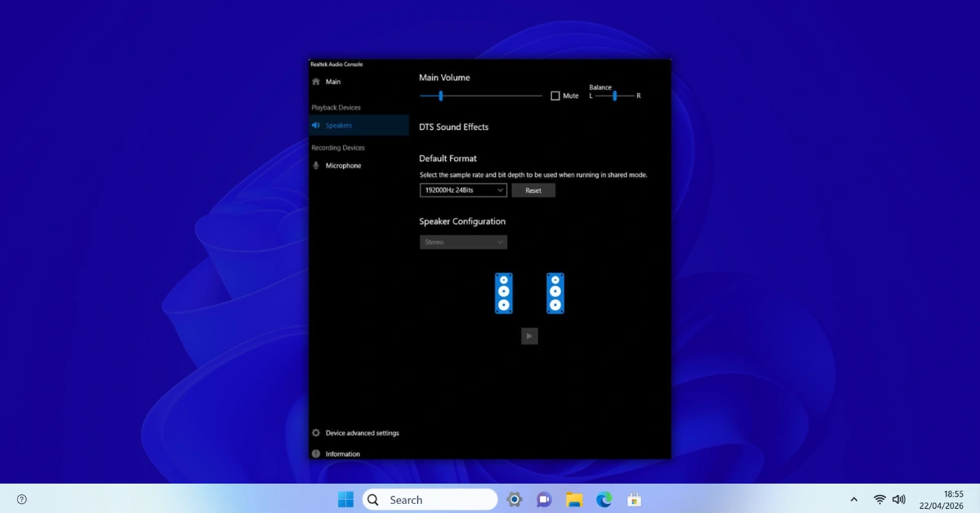Click the right speaker test image
The height and width of the screenshot is (513, 980).
pyautogui.click(x=555, y=293)
